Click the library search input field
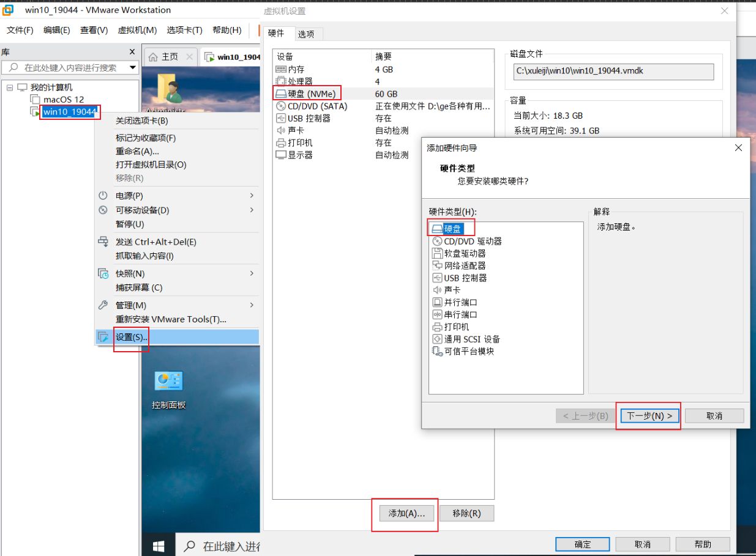The height and width of the screenshot is (556, 756). pos(70,67)
